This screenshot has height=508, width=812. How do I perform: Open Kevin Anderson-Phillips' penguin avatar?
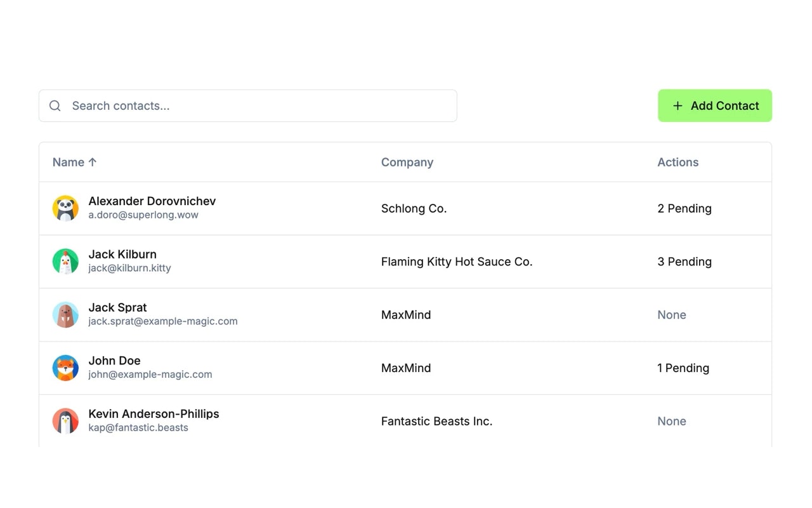click(65, 421)
